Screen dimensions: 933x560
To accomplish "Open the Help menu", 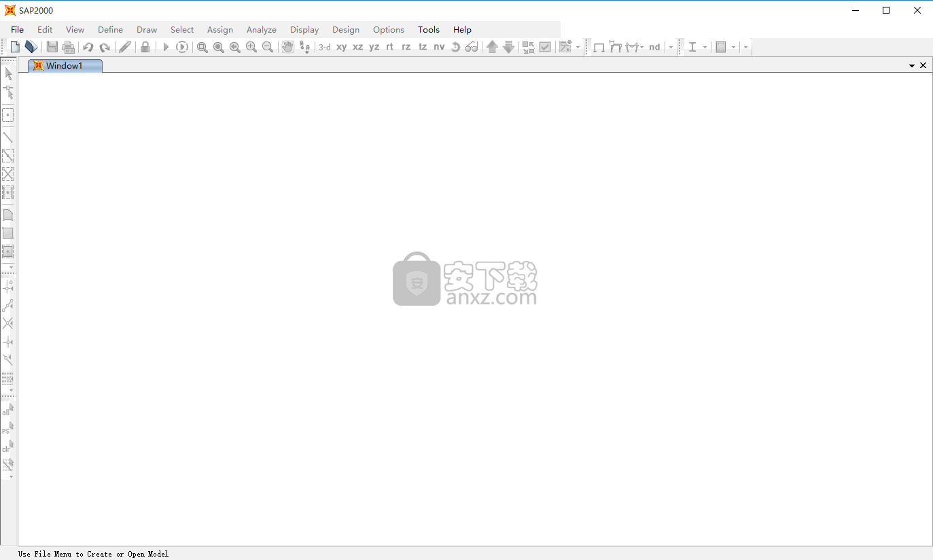I will click(462, 30).
